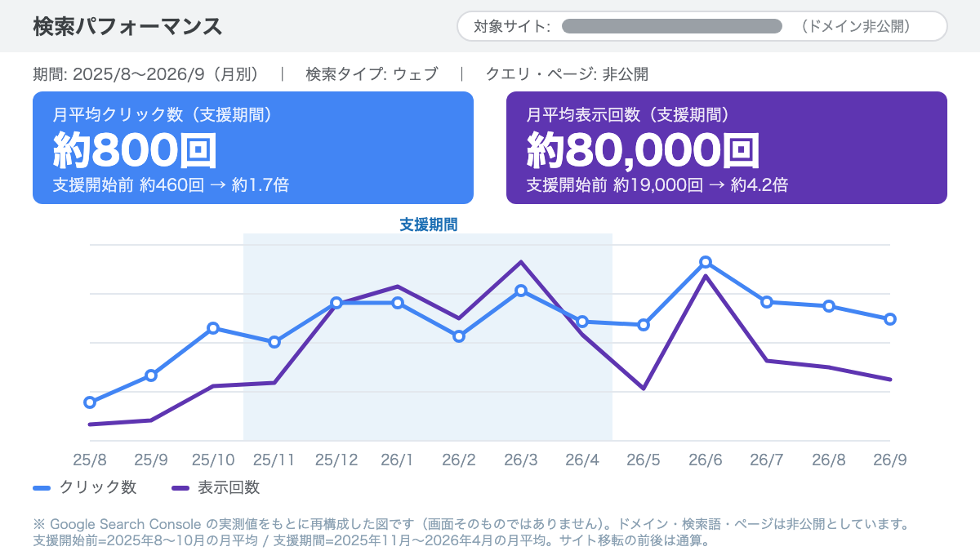The height and width of the screenshot is (551, 980).
Task: Click the 約80,000回 value
Action: (644, 150)
